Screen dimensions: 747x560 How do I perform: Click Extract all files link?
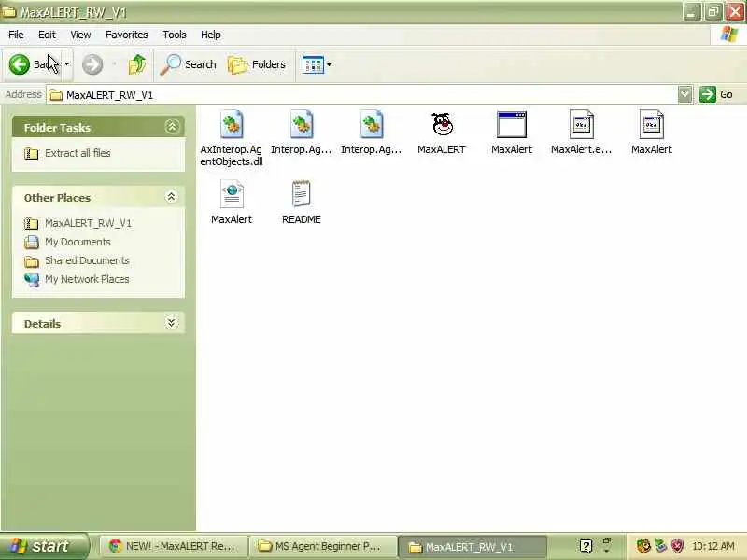click(x=78, y=153)
